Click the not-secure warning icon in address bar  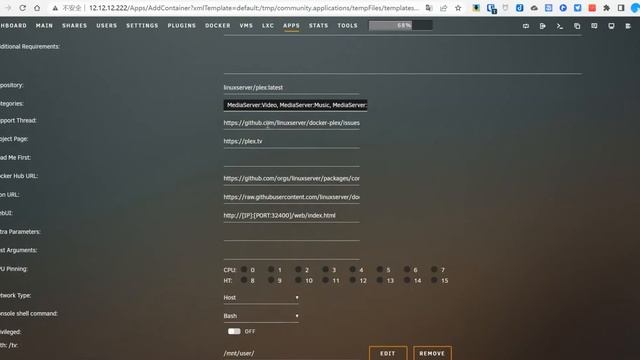coord(55,8)
